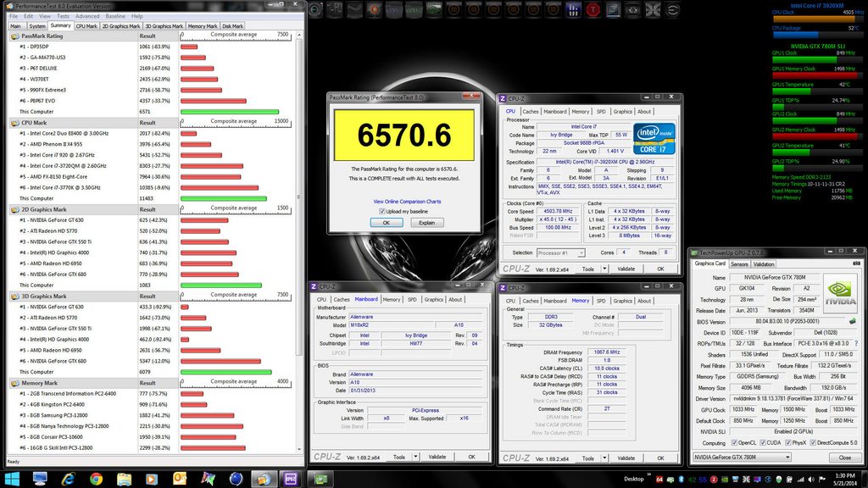Click OK in PassMark Rating dialog
The width and height of the screenshot is (868, 488).
387,223
